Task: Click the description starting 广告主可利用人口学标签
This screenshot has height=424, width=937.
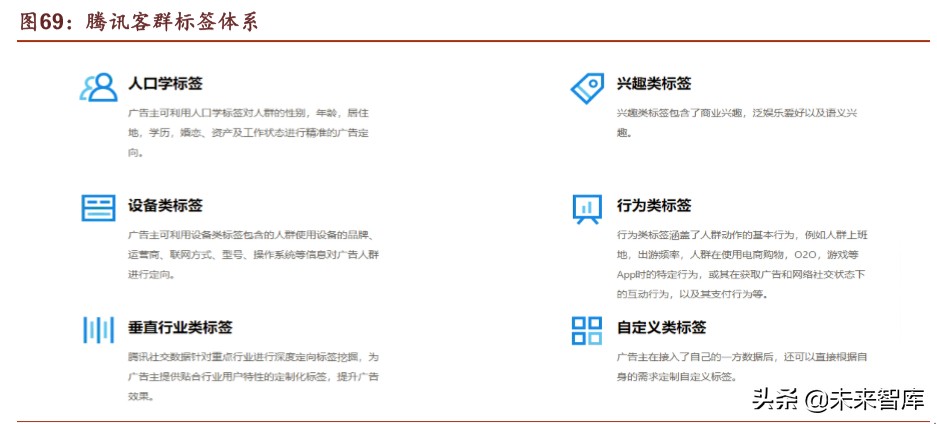Action: [x=249, y=133]
